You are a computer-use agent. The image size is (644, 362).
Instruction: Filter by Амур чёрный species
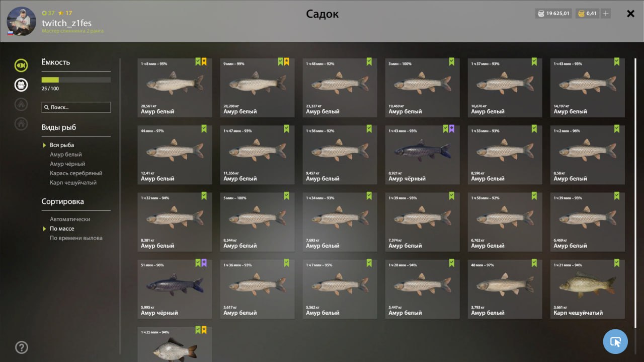67,164
